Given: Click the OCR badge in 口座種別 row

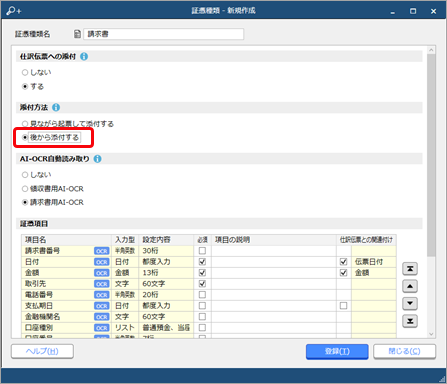Looking at the screenshot, I should [102, 328].
